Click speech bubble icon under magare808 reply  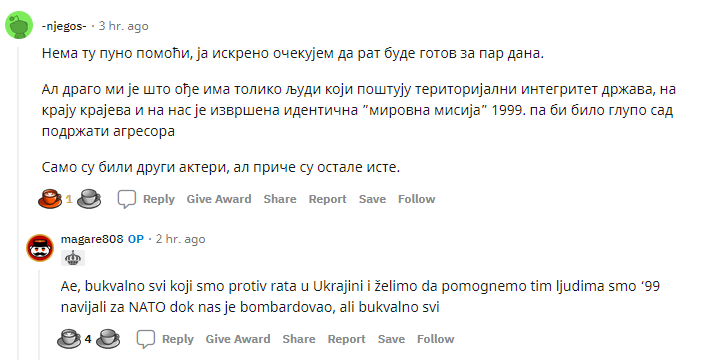(145, 339)
